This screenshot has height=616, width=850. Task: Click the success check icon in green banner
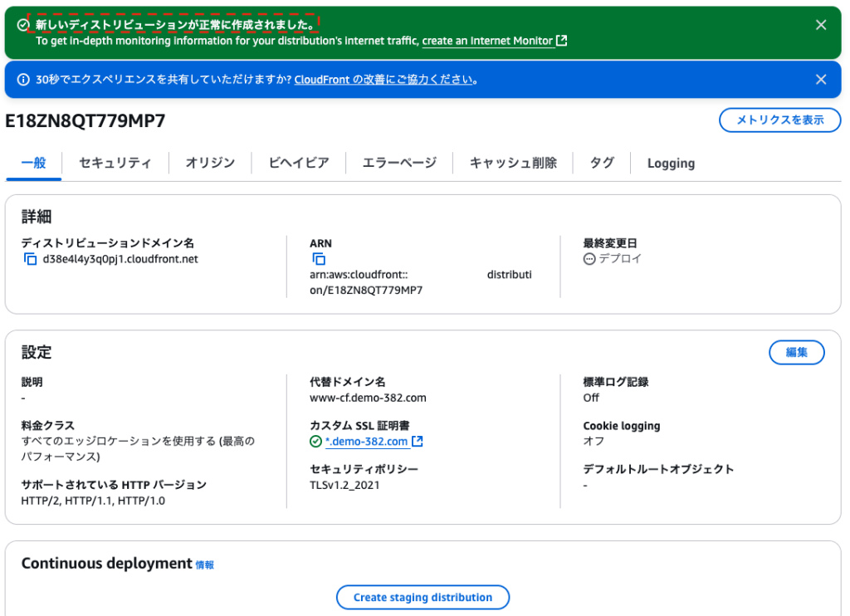(22, 25)
